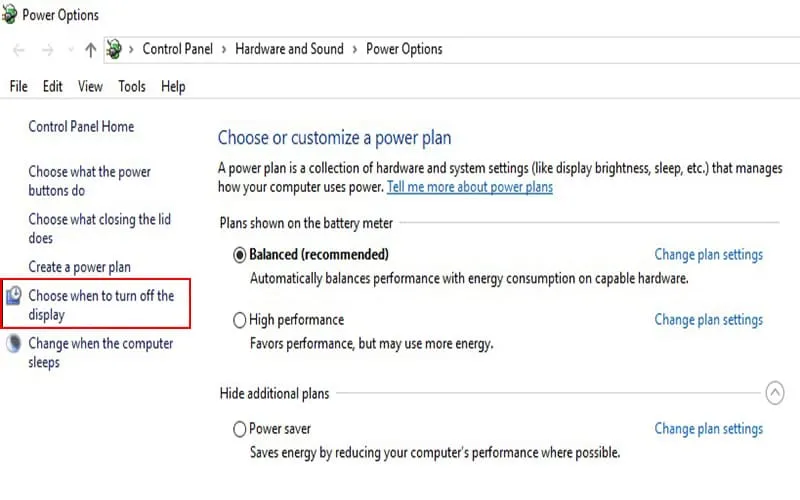The width and height of the screenshot is (800, 500).
Task: Click the address bar Power Options icon
Action: pos(114,49)
